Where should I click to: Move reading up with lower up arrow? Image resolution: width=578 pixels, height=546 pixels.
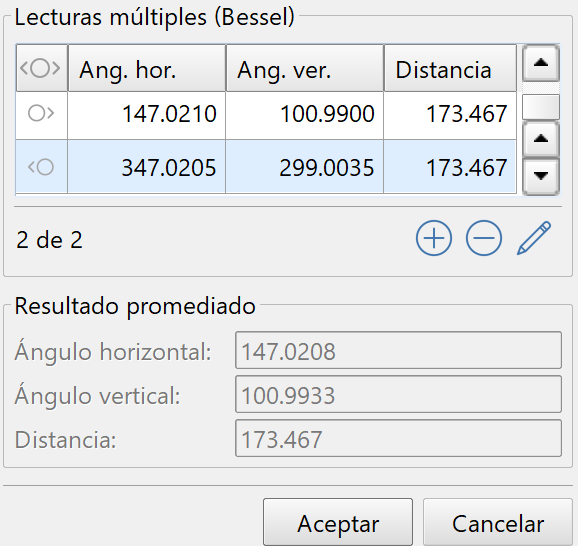point(541,139)
